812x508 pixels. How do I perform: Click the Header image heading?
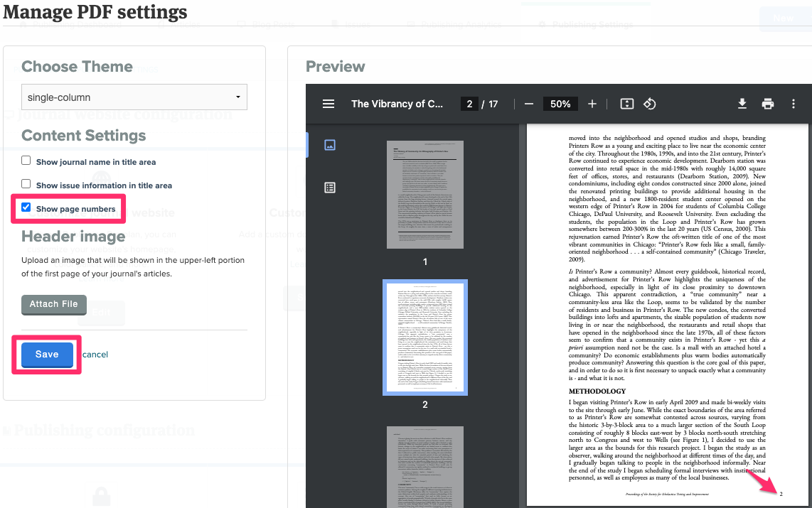click(73, 237)
